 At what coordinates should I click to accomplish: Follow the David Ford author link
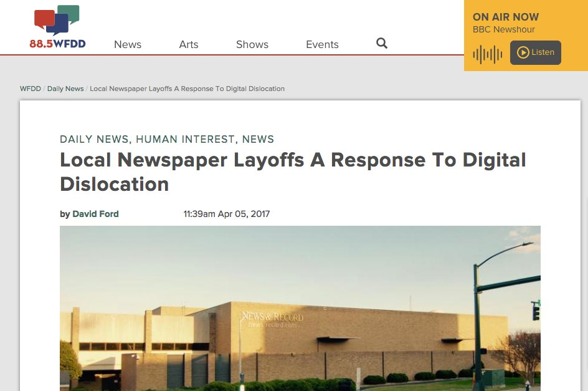(x=95, y=214)
